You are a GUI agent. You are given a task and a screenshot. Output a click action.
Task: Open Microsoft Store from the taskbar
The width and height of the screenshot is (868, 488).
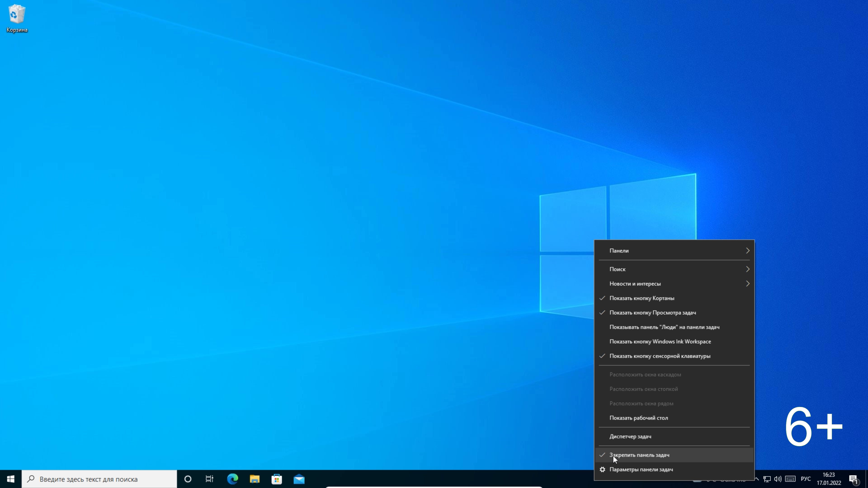point(277,479)
